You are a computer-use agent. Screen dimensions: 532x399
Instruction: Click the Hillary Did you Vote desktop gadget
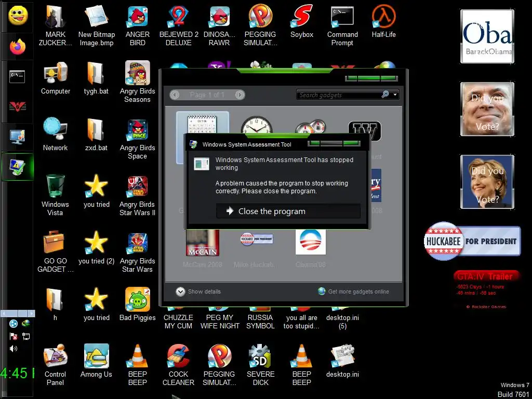pos(487,181)
